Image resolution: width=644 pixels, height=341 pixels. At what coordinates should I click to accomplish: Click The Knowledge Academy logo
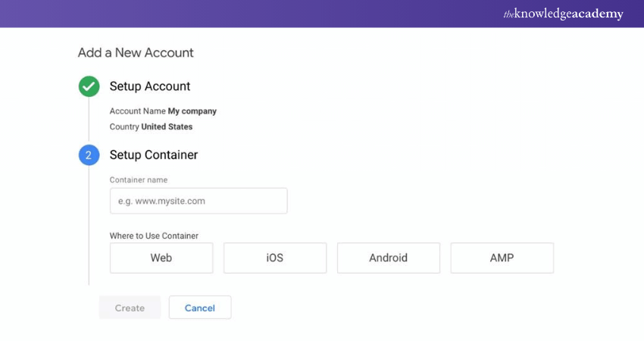(563, 14)
